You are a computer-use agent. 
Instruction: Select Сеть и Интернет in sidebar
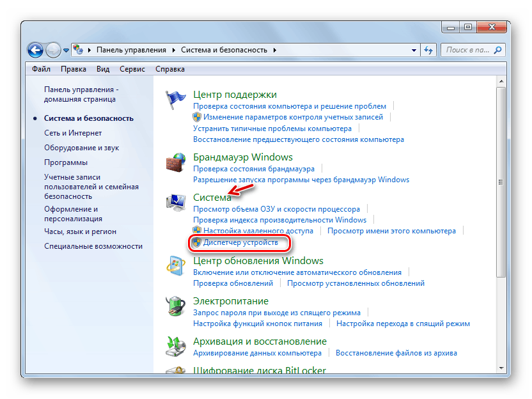(x=73, y=133)
